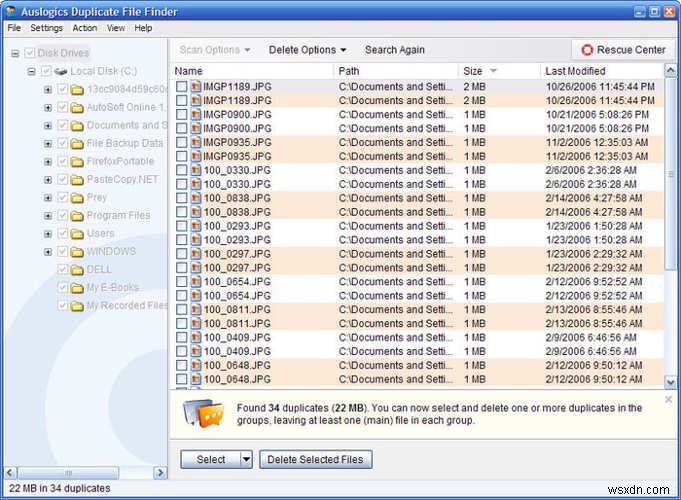Click image file icon of first 100_0654.JPG
681x500 pixels.
tap(196, 281)
